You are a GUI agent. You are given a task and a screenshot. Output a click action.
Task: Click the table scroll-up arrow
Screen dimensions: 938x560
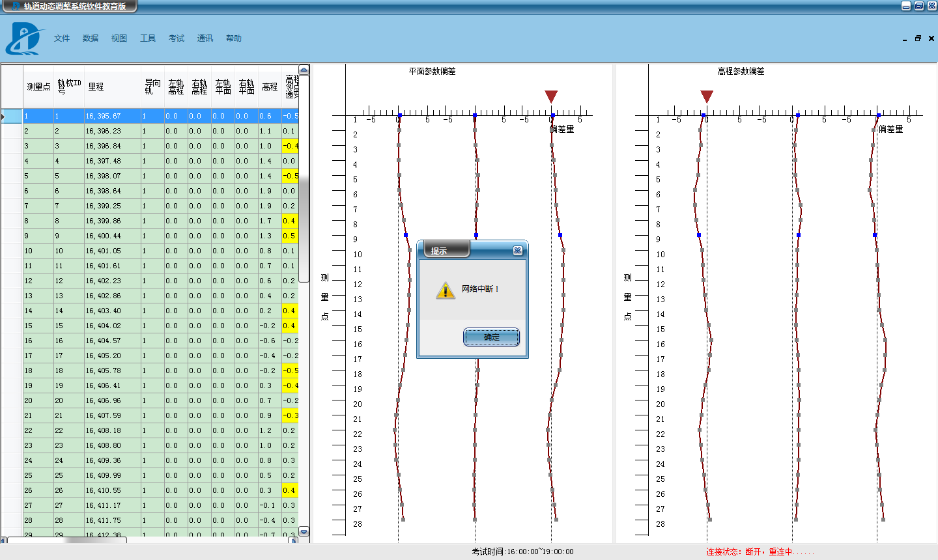(304, 70)
